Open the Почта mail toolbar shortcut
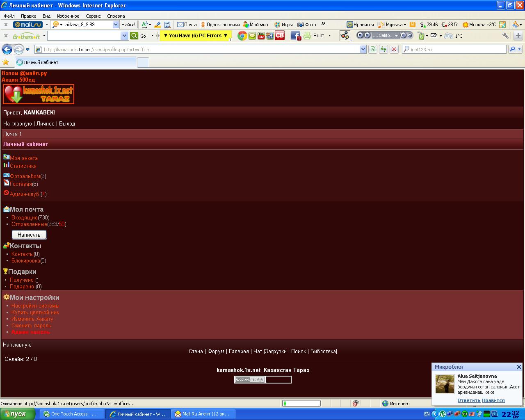 click(x=187, y=25)
